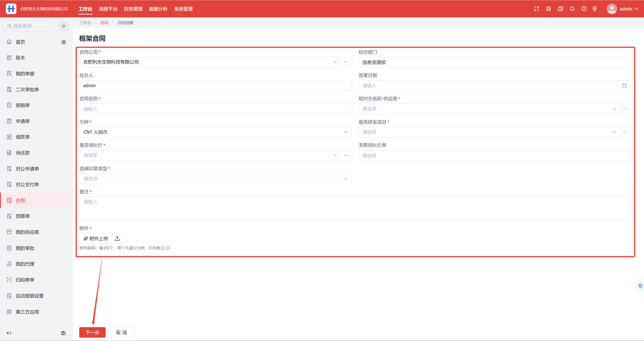Click the fullscreen icon in header
Image resolution: width=644 pixels, height=341 pixels.
pyautogui.click(x=536, y=9)
